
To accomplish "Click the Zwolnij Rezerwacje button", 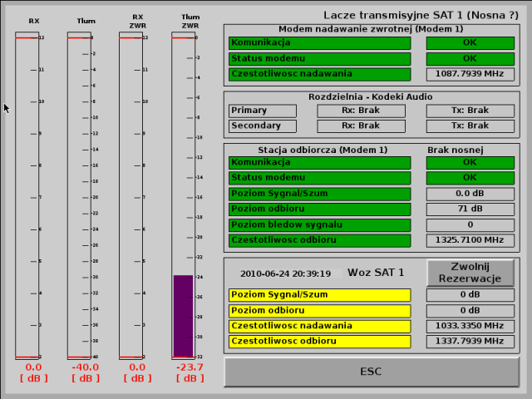I will (x=470, y=273).
